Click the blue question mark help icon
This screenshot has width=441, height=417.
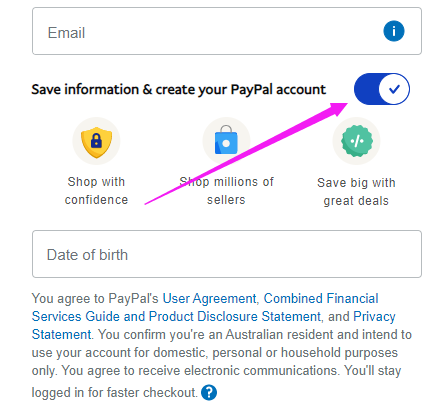coord(209,392)
